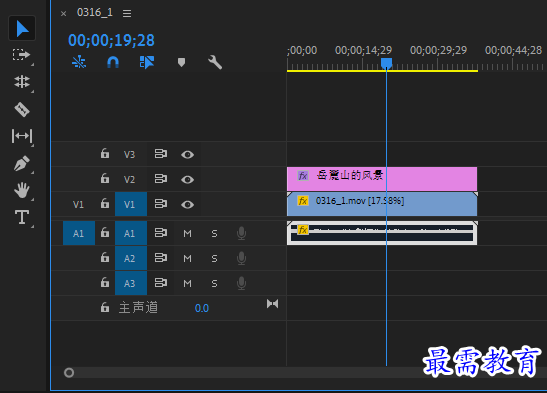
Task: Click the fx badge on the pink title clip
Action: 303,176
